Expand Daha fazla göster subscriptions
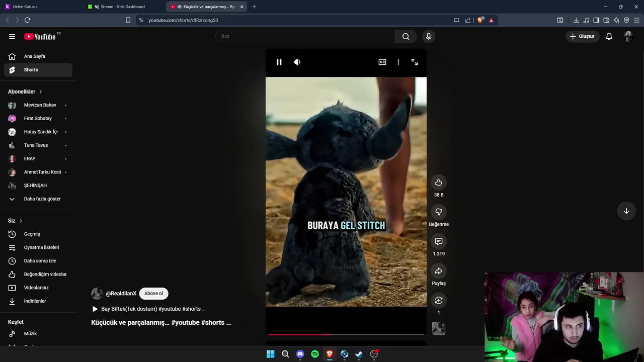Screen dimensions: 644x362 (x=38, y=199)
